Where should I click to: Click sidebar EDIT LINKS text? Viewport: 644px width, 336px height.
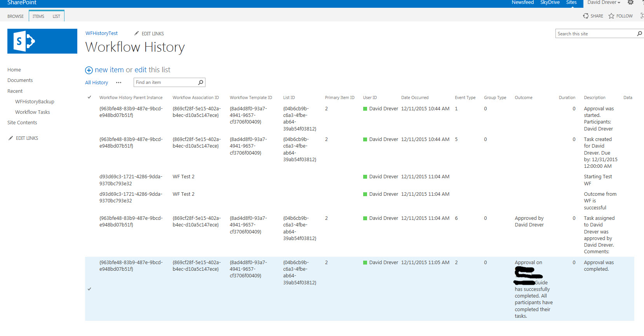click(27, 138)
